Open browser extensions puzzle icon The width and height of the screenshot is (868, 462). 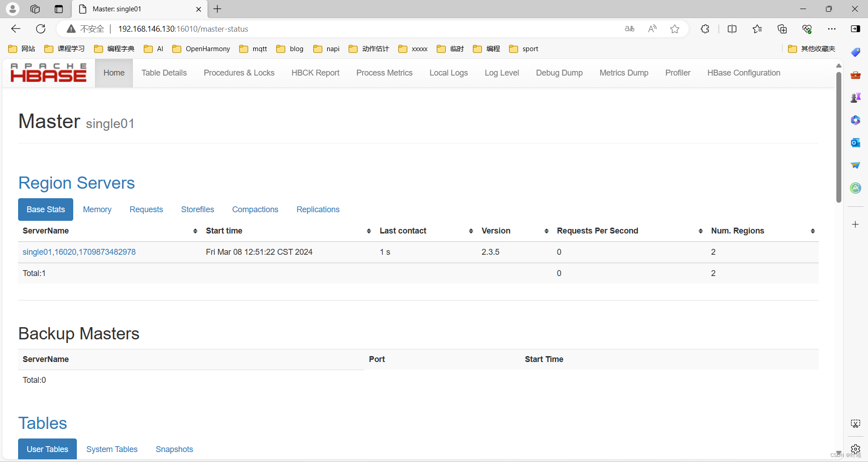pos(705,29)
